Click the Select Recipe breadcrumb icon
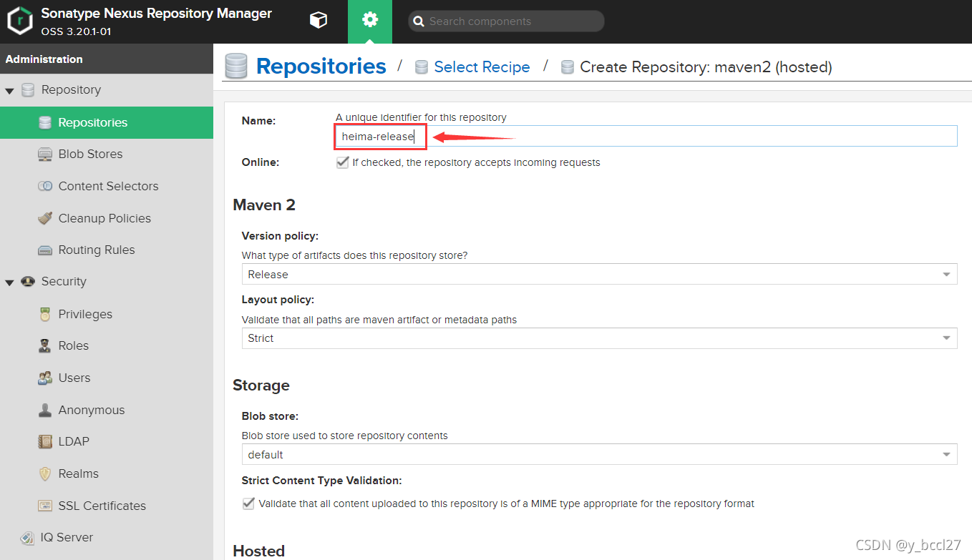 pyautogui.click(x=422, y=67)
